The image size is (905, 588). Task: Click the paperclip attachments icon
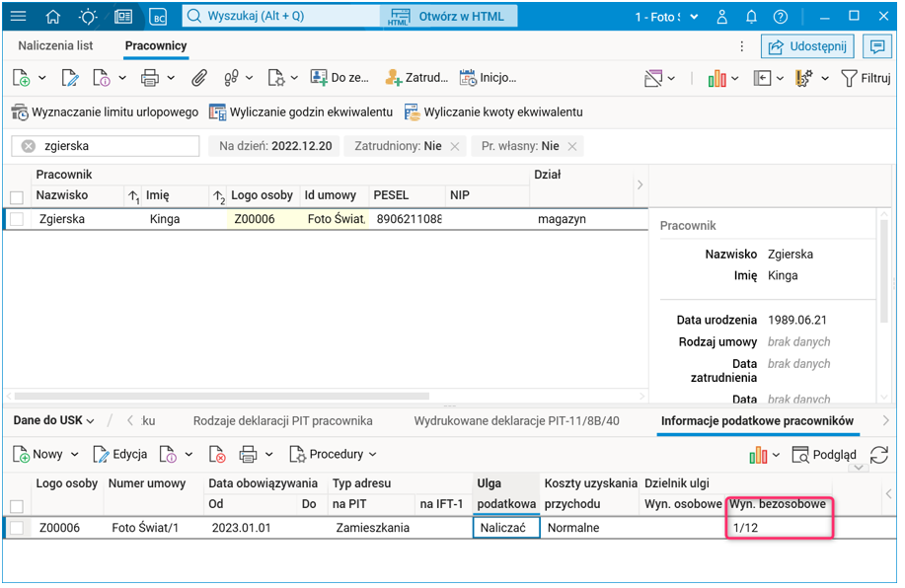click(x=199, y=78)
